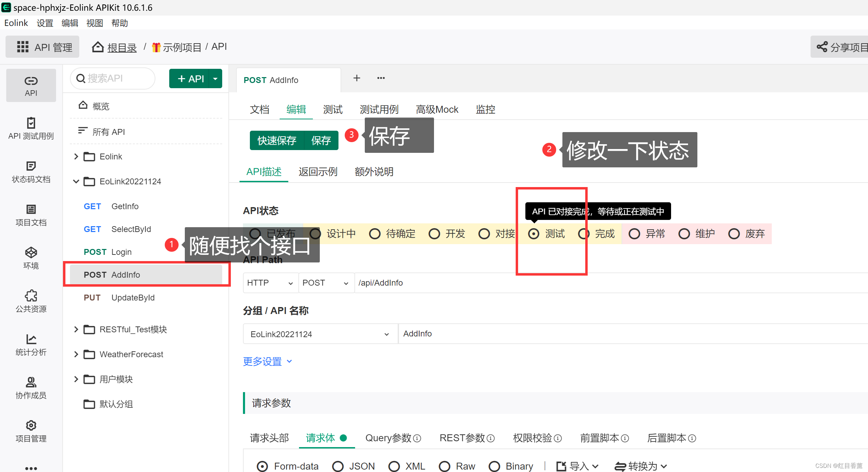
Task: Select the 维护 API status radio
Action: (x=684, y=234)
